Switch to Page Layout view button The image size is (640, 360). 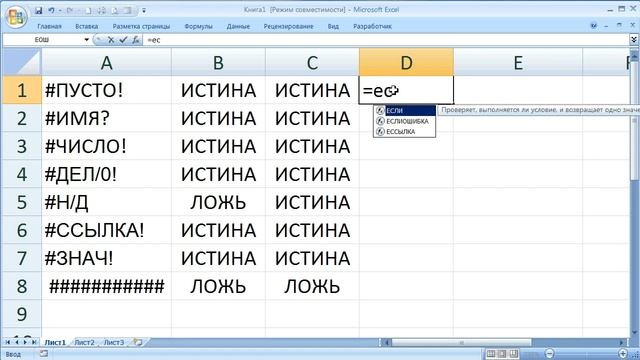point(502,353)
